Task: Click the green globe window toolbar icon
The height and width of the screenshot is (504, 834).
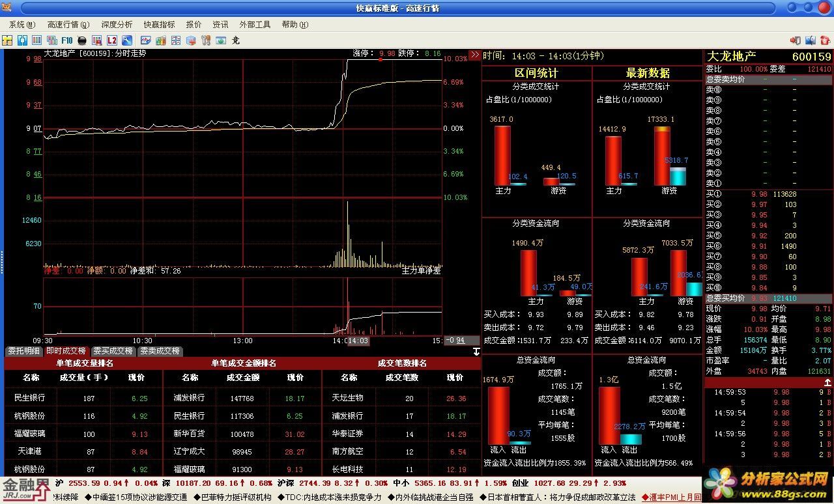Action: 221,40
